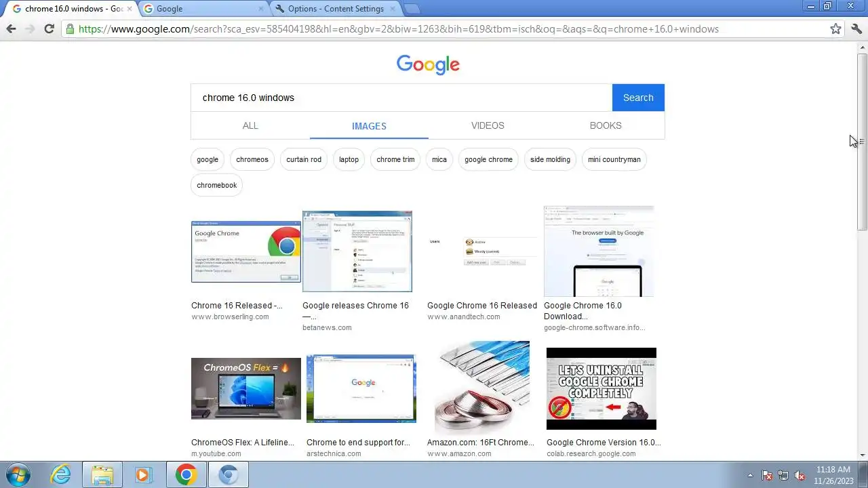Viewport: 868px width, 488px height.
Task: Select the IMAGES results tab
Action: [369, 126]
